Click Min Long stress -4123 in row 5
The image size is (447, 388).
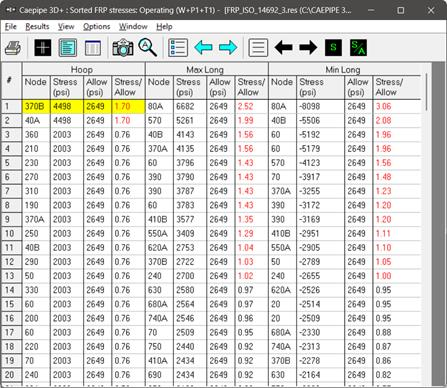click(x=320, y=163)
